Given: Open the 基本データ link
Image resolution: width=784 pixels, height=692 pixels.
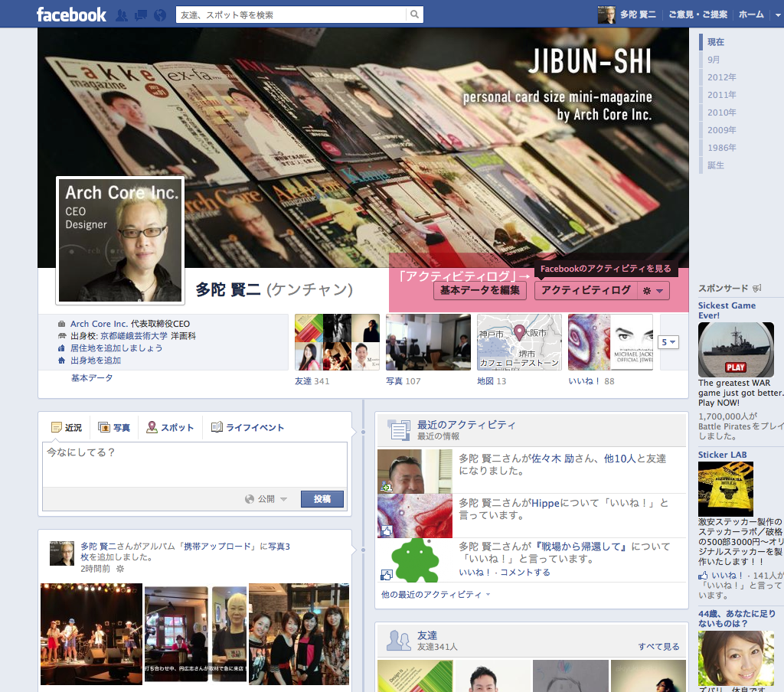Looking at the screenshot, I should coord(92,378).
